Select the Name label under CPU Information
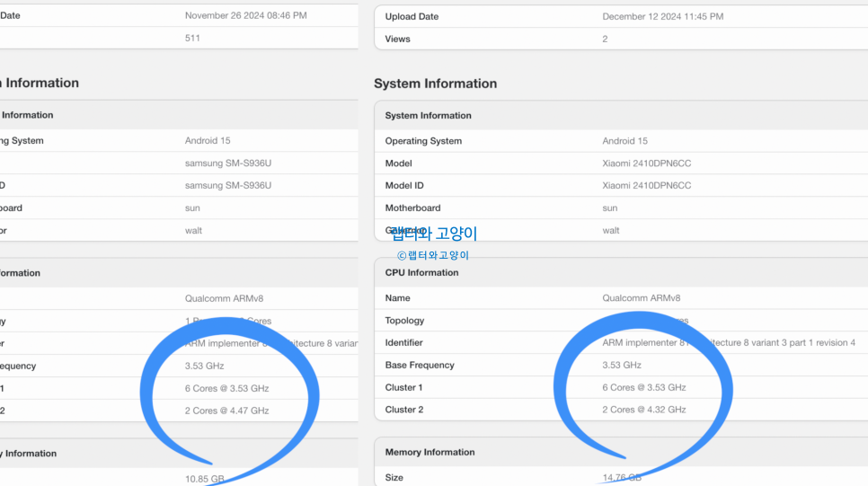 397,298
